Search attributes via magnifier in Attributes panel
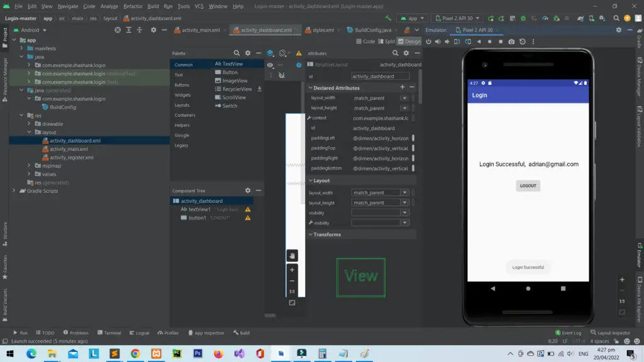The height and width of the screenshot is (362, 644). tap(395, 53)
